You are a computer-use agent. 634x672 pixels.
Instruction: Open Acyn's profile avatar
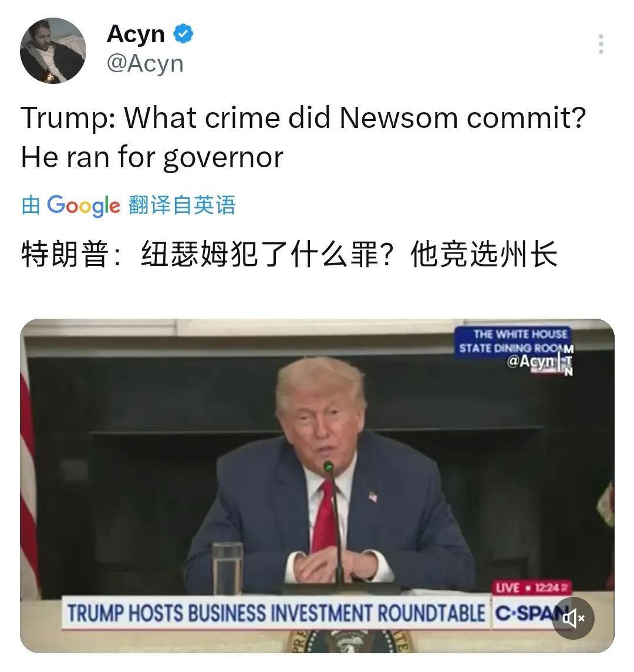[53, 50]
